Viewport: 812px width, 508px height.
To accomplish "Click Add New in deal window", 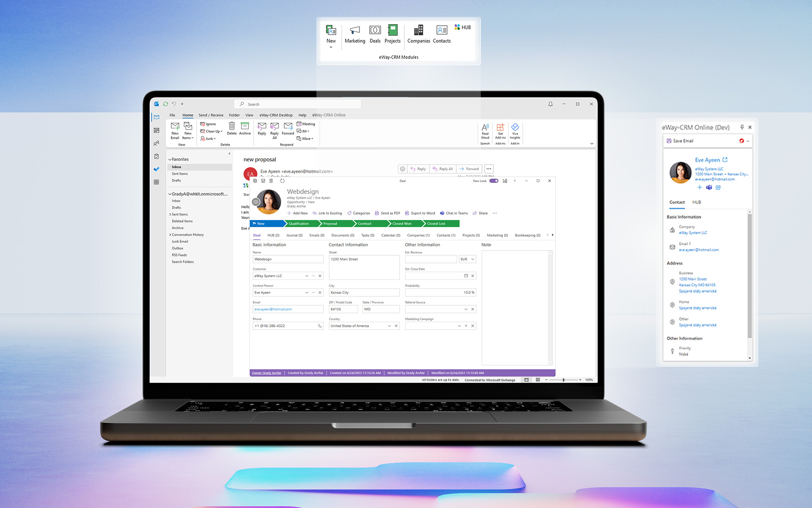I will 297,213.
